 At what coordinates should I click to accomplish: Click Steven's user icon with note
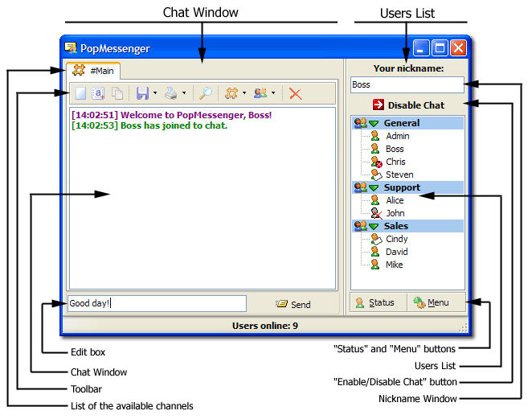tap(376, 175)
